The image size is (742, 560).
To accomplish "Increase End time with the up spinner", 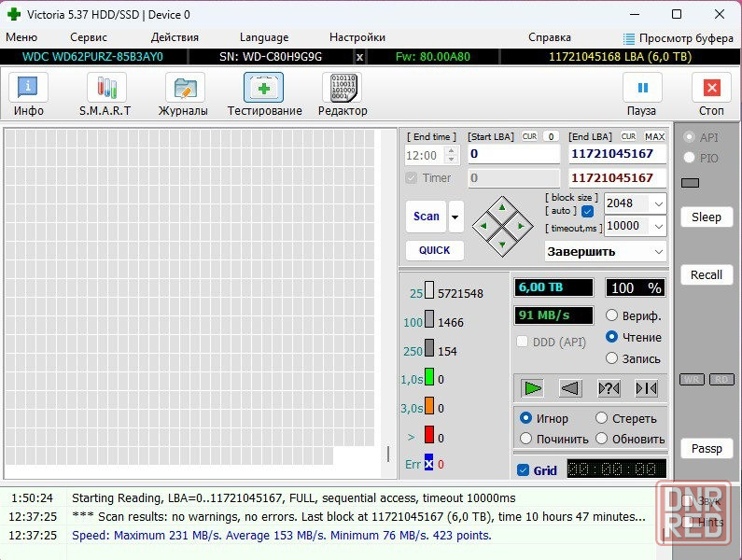I will coord(452,150).
